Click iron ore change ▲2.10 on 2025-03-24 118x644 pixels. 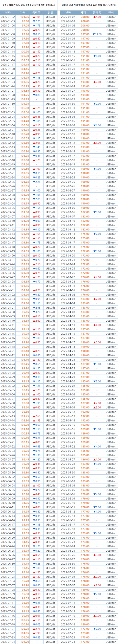click(37, 264)
